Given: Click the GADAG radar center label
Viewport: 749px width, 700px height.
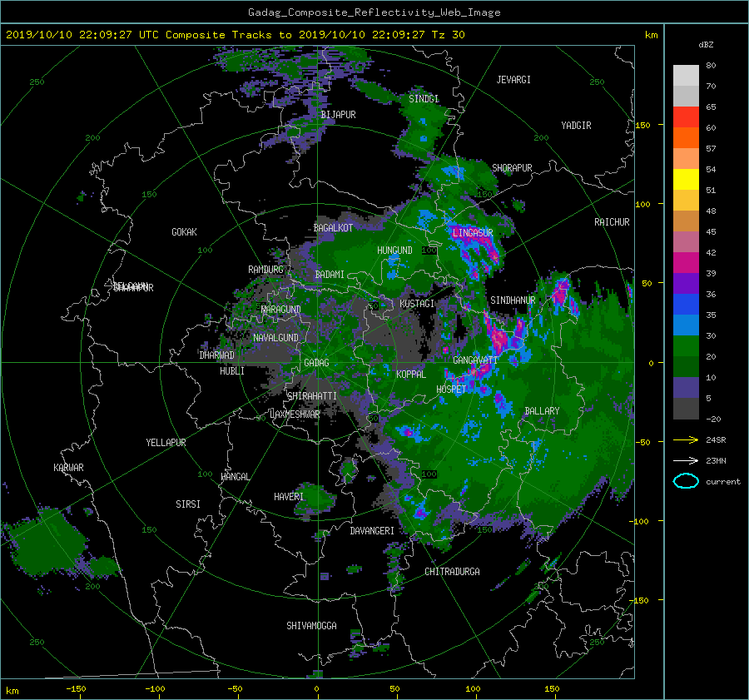Looking at the screenshot, I should (317, 363).
